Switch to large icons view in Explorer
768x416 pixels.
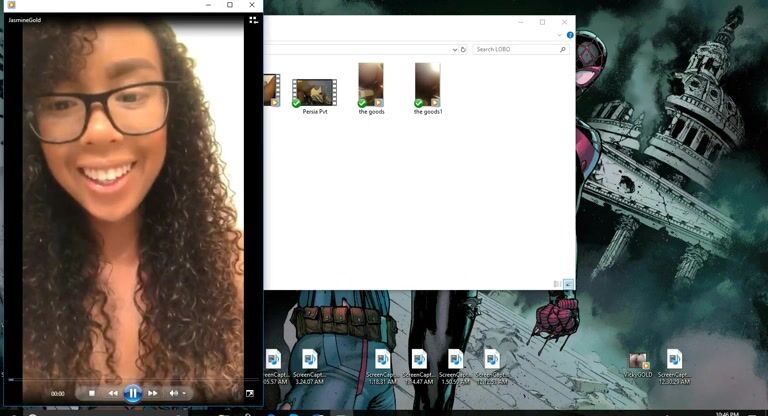(568, 284)
